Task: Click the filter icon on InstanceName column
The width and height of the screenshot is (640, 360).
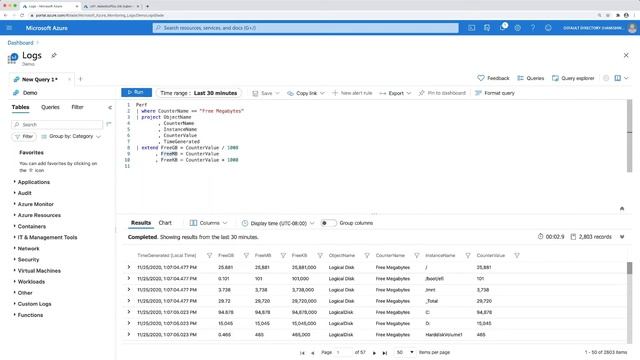Action: click(x=468, y=256)
